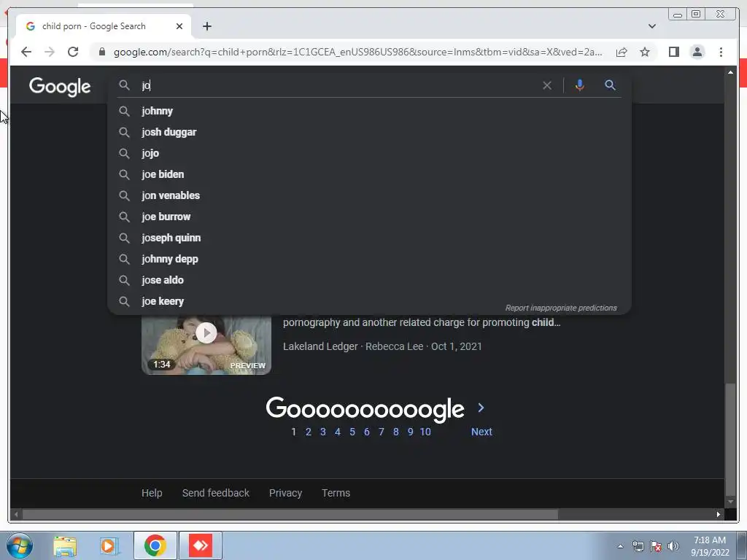
Task: Click the Chrome taskbar icon
Action: (155, 545)
